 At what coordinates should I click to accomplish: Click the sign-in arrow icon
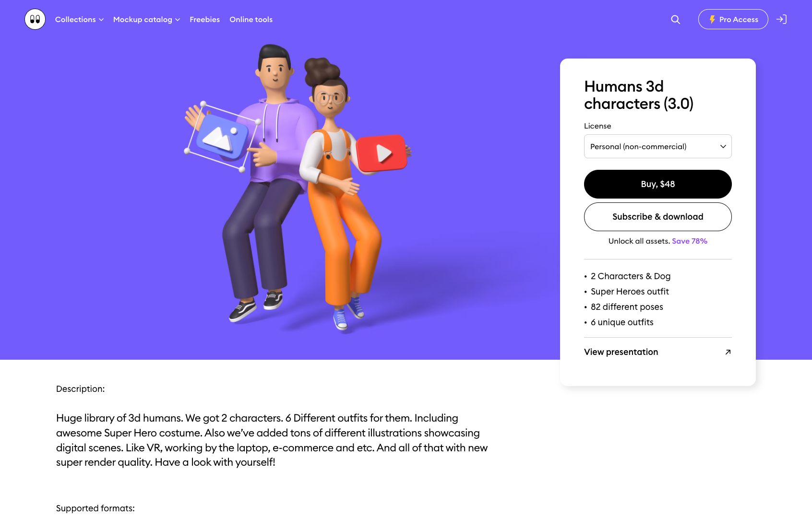(781, 19)
